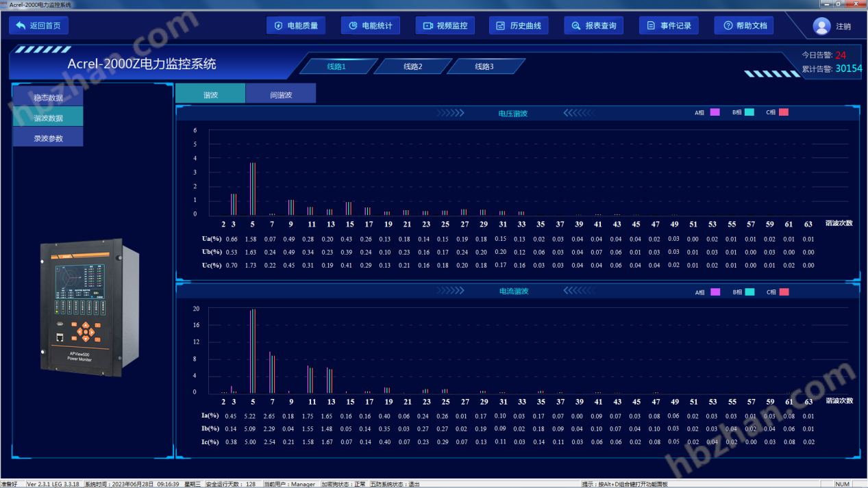This screenshot has height=488, width=868.
Task: Click the 累计告警 count 30154
Action: [848, 68]
